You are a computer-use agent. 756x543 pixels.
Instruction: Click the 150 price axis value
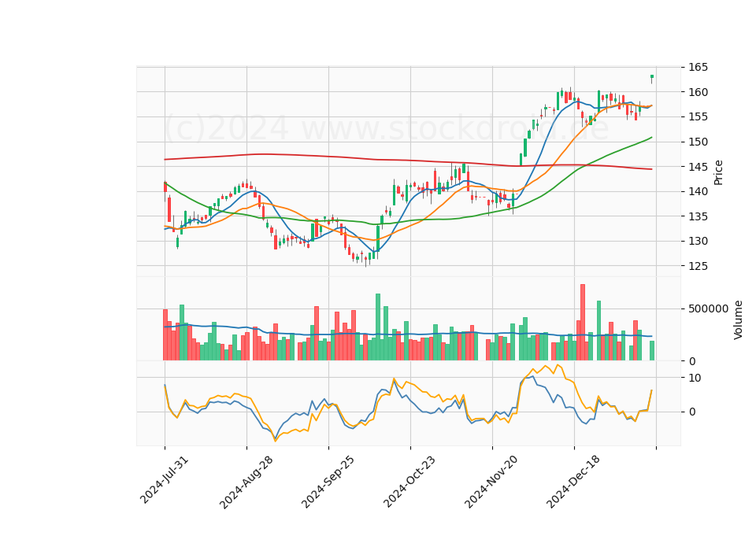coord(699,142)
